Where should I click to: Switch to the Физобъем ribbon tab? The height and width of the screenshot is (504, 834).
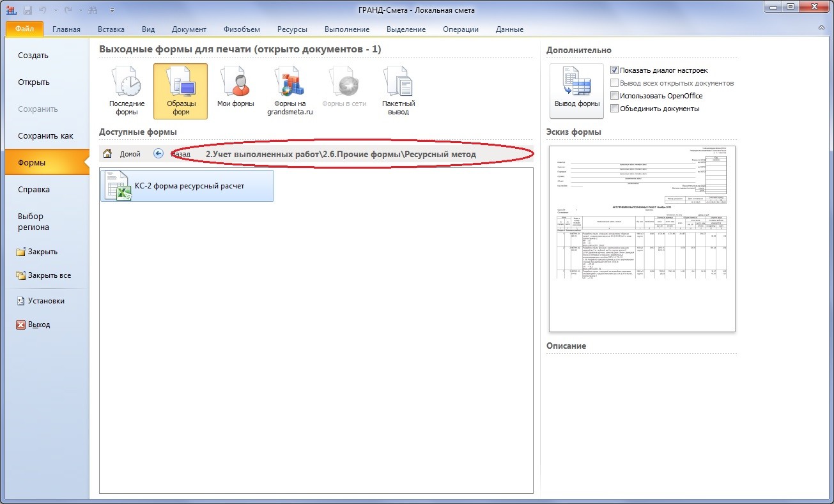coord(242,29)
